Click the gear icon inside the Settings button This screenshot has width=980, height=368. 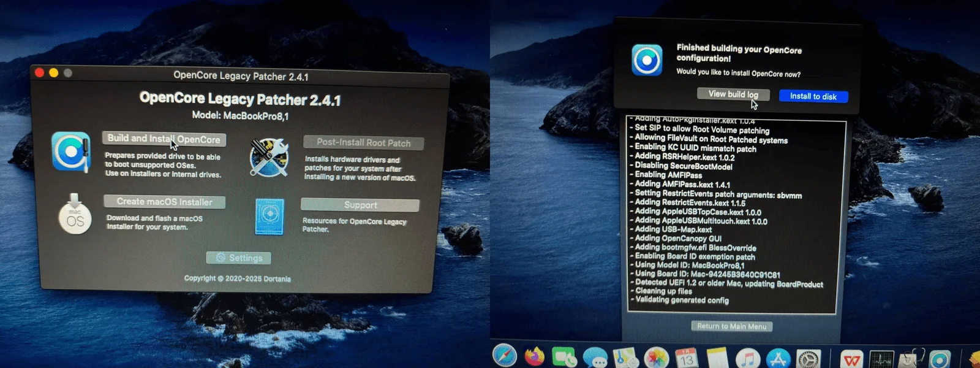[221, 258]
